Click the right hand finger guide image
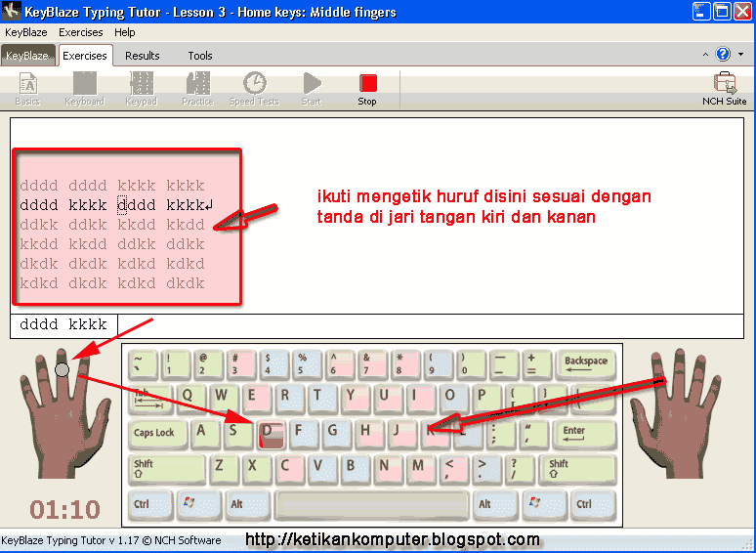Image resolution: width=756 pixels, height=553 pixels. click(675, 414)
